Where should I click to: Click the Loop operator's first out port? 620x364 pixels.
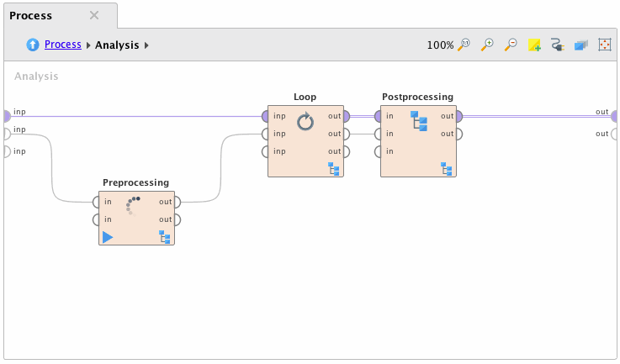click(346, 116)
